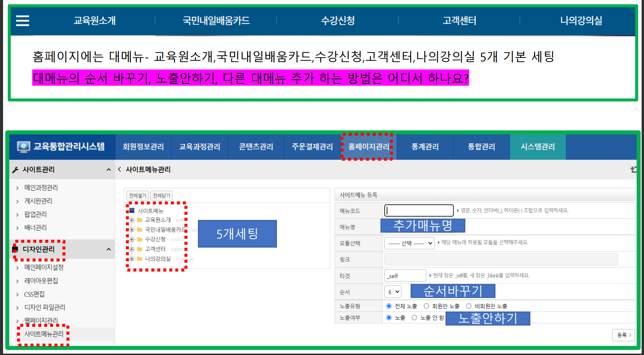Click the back arrow beside 사이트메뉴관리 title
The height and width of the screenshot is (355, 644).
click(x=119, y=169)
